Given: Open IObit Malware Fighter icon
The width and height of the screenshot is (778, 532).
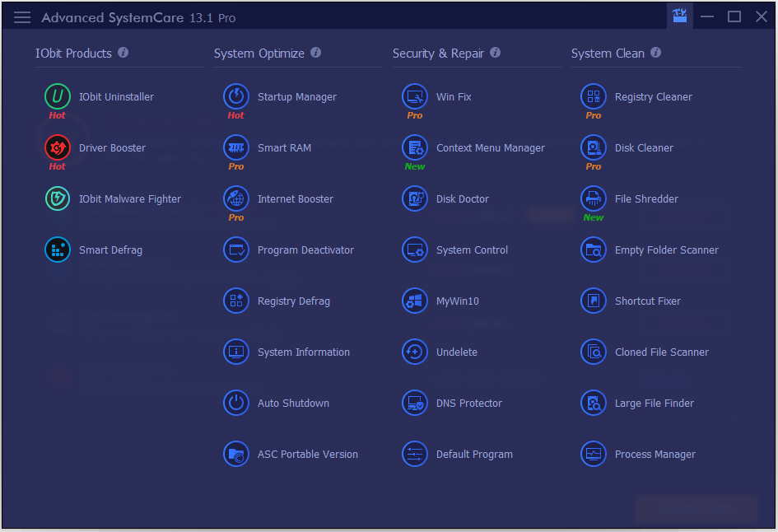Looking at the screenshot, I should [x=58, y=198].
